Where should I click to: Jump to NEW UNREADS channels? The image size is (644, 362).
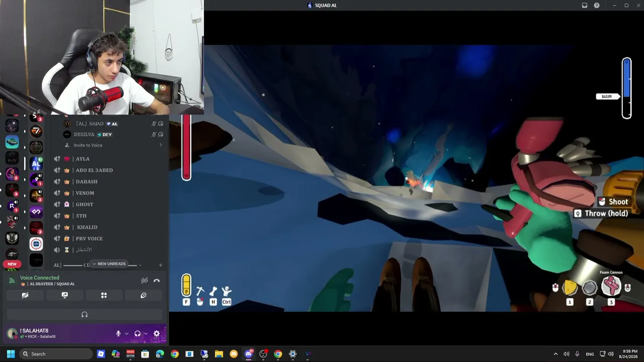(109, 264)
